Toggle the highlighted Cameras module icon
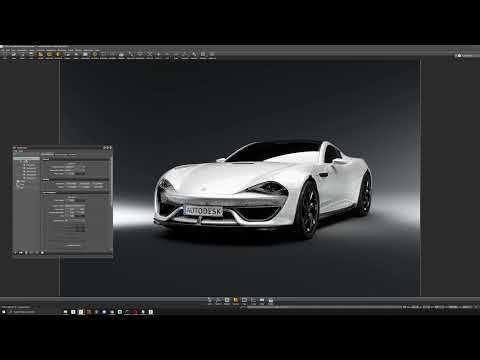The width and height of the screenshot is (480, 360). (x=236, y=301)
